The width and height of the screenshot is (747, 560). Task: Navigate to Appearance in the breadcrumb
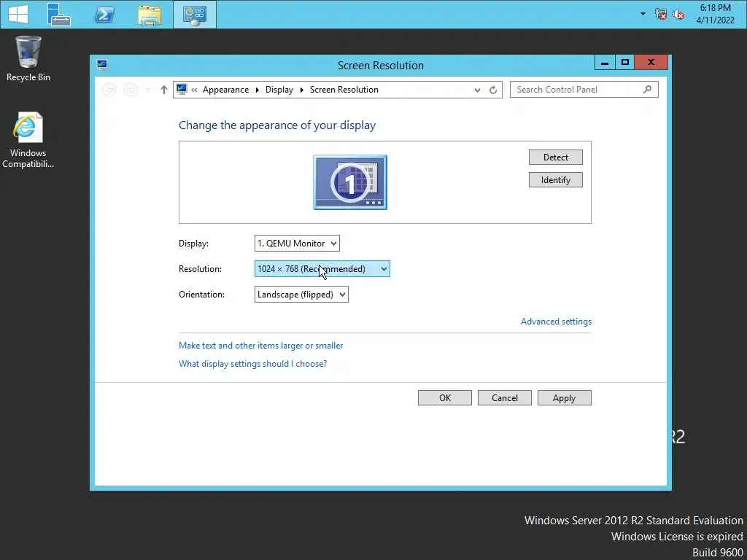[x=225, y=90]
